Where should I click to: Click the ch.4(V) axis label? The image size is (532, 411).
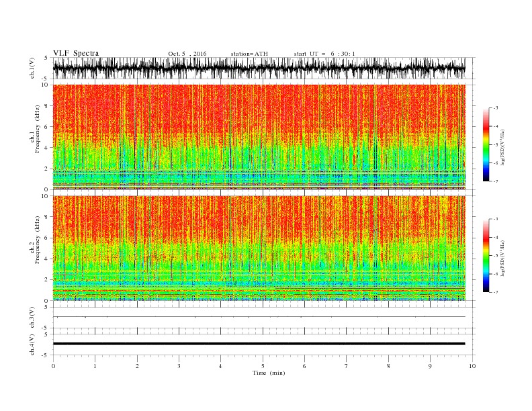coord(32,345)
